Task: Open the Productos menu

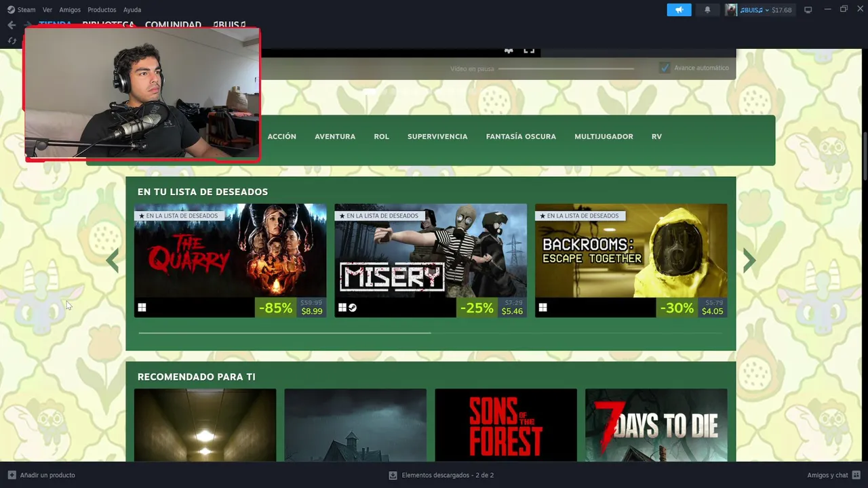Action: point(102,9)
